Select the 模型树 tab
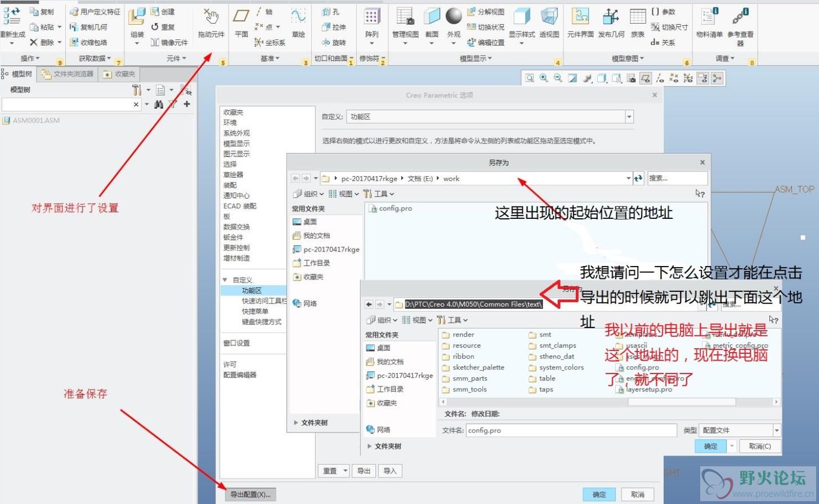Image resolution: width=819 pixels, height=504 pixels. pyautogui.click(x=19, y=74)
